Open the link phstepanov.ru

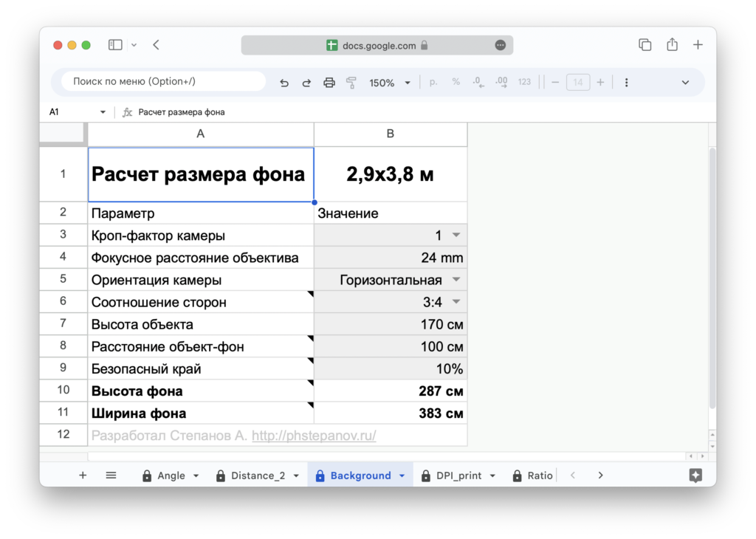click(x=314, y=436)
